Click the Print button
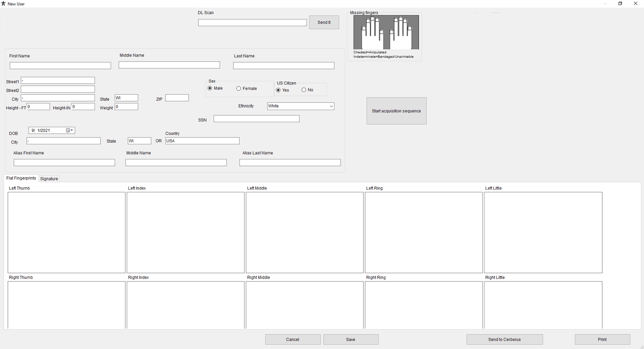The width and height of the screenshot is (644, 349). 602,339
